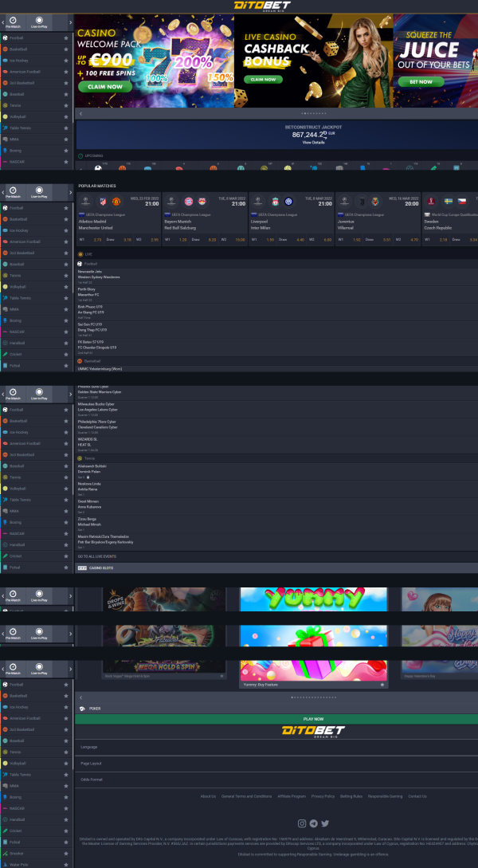
Task: Click Claim Now on Live Casino Cashback banner
Action: tap(263, 80)
